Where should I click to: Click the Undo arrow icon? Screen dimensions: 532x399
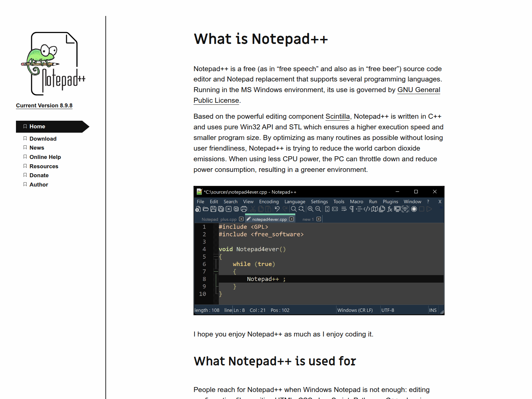[x=277, y=209]
